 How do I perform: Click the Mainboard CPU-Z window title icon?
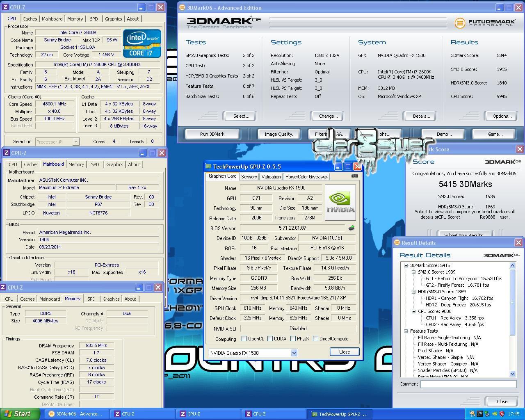coord(6,153)
